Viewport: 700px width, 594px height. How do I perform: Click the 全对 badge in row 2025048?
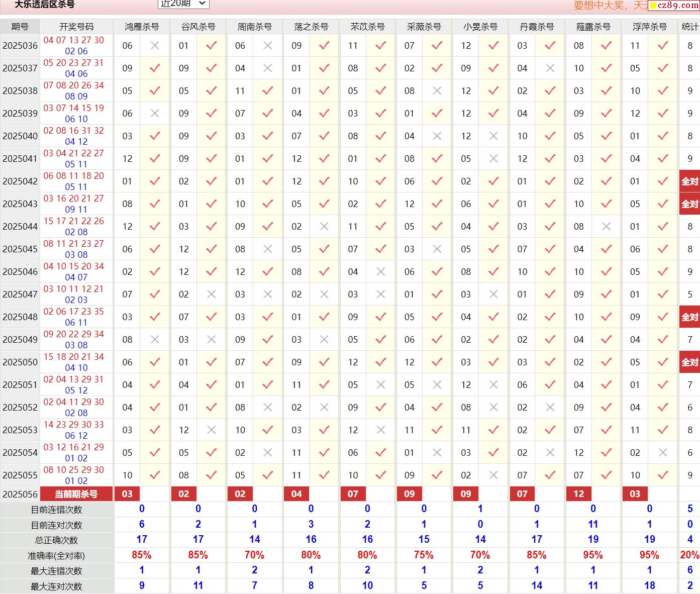click(689, 317)
